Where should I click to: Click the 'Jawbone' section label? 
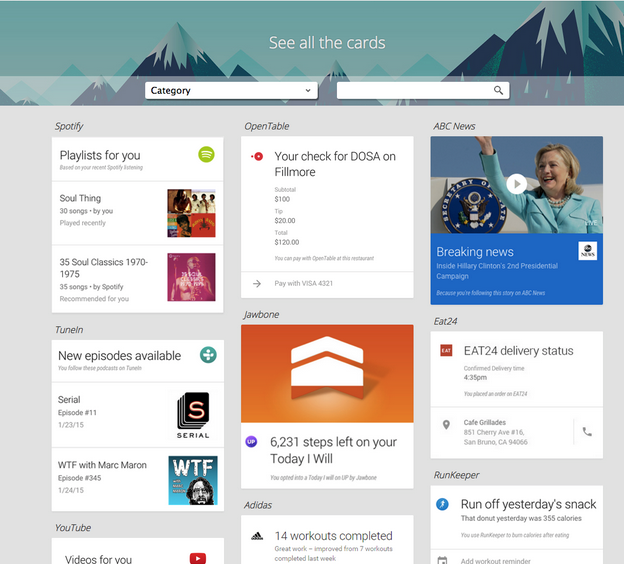coord(261,314)
